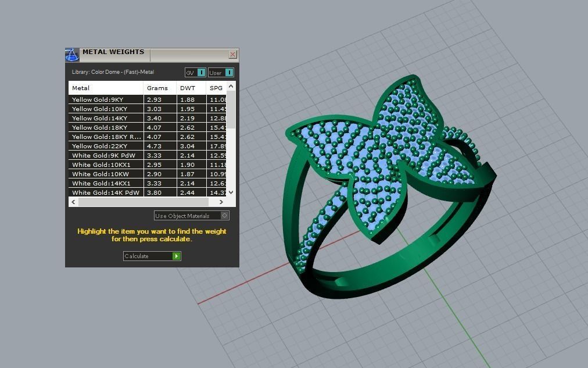Select Yellow Gold:9KY row
The height and width of the screenshot is (368, 588).
point(148,99)
